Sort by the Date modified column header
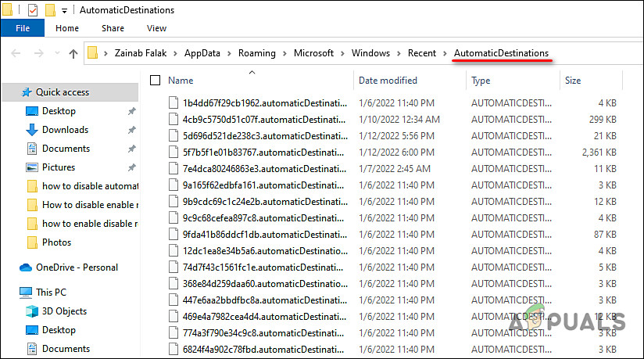Screen dimensions: 644x359 click(388, 81)
